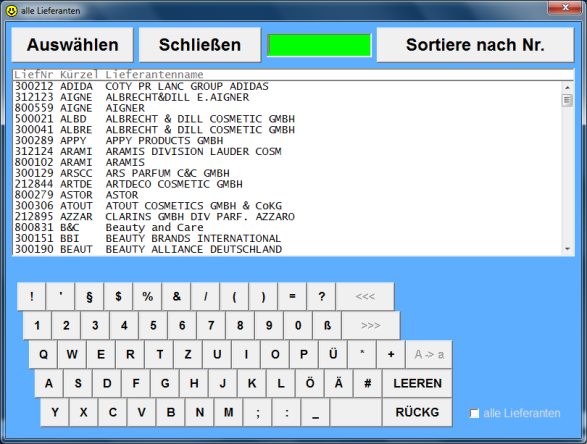Select row 300041 ALBRE ALBRECHT & DILL
The width and height of the screenshot is (587, 444).
288,130
